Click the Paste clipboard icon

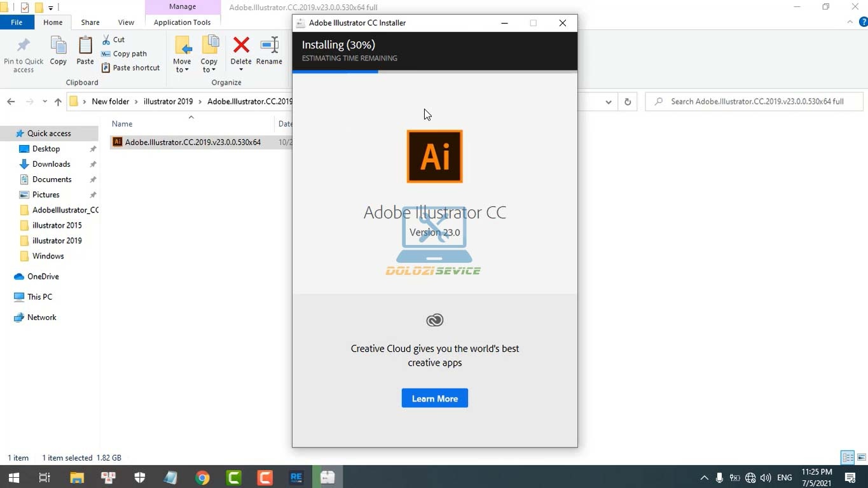click(85, 51)
